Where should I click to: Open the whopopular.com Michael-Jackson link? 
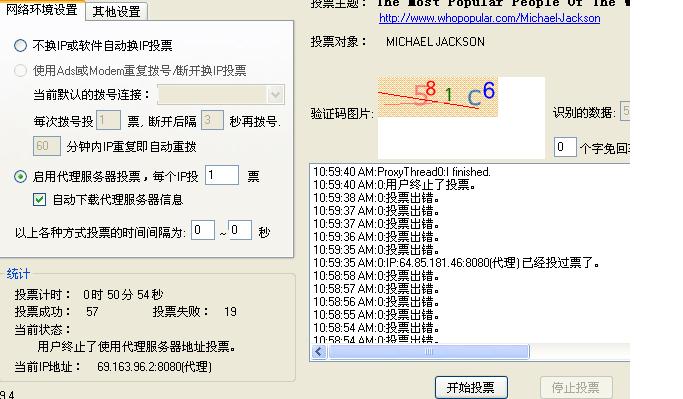point(490,18)
